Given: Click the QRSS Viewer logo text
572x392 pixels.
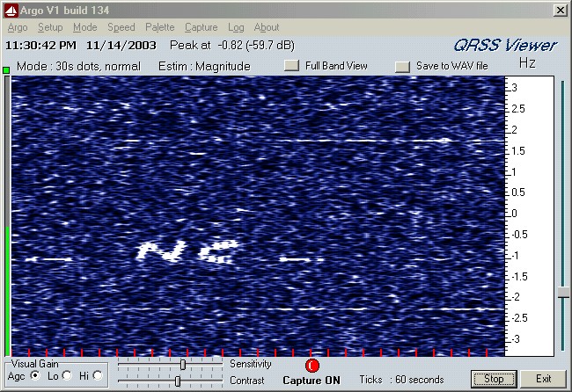Looking at the screenshot, I should coord(505,46).
